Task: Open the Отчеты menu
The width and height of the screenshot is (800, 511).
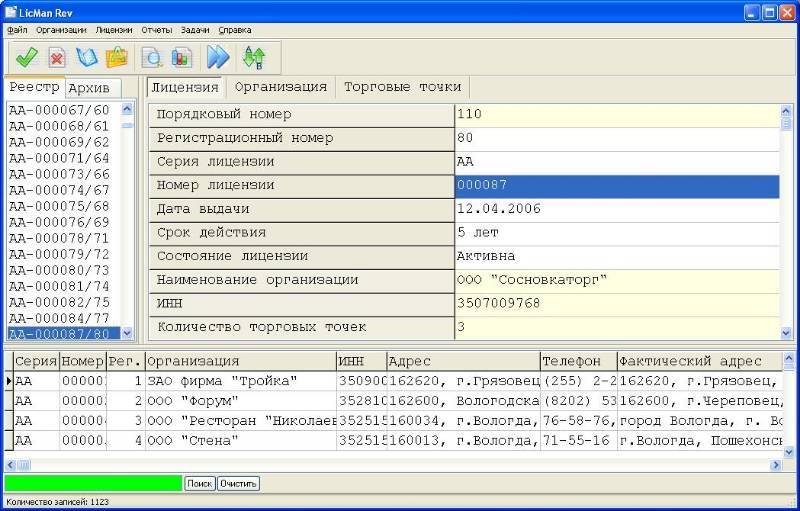Action: (x=157, y=30)
